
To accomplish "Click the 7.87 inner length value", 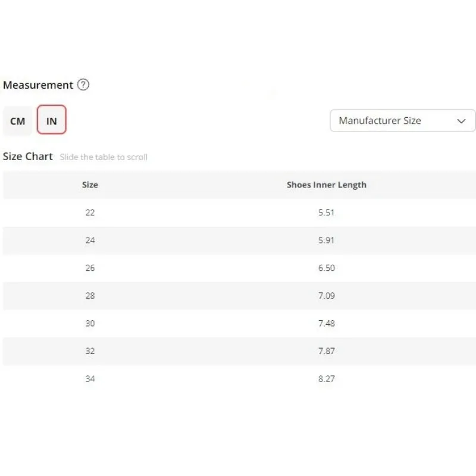I will click(326, 351).
